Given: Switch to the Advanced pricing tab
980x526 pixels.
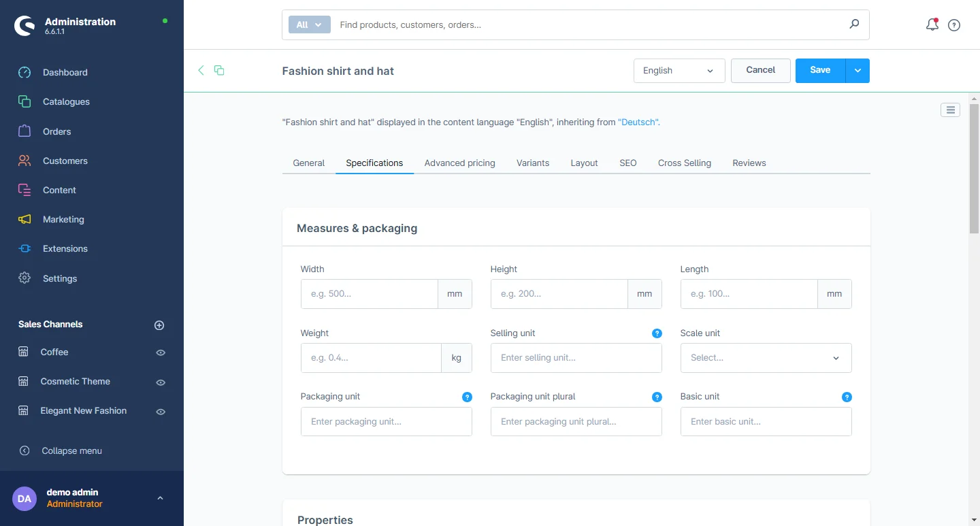Looking at the screenshot, I should pyautogui.click(x=459, y=163).
